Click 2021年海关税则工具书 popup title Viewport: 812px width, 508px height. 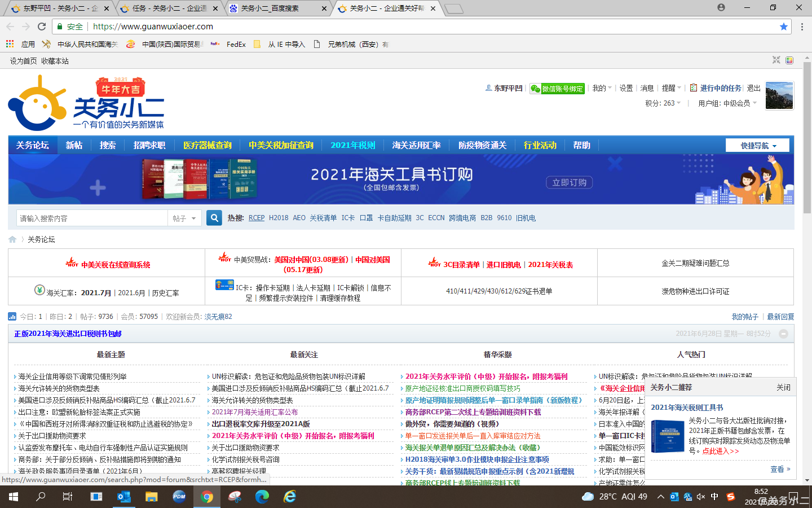coord(687,408)
